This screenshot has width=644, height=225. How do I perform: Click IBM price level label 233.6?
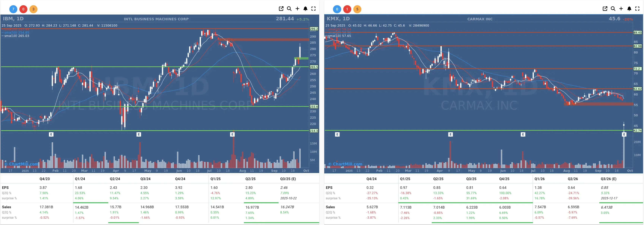click(x=314, y=107)
